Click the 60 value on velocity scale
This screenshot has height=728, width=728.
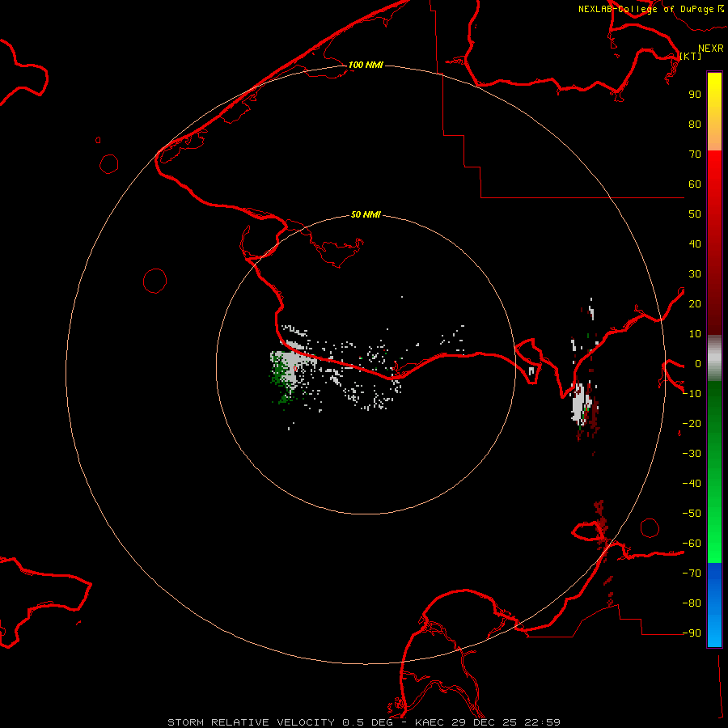click(x=695, y=184)
